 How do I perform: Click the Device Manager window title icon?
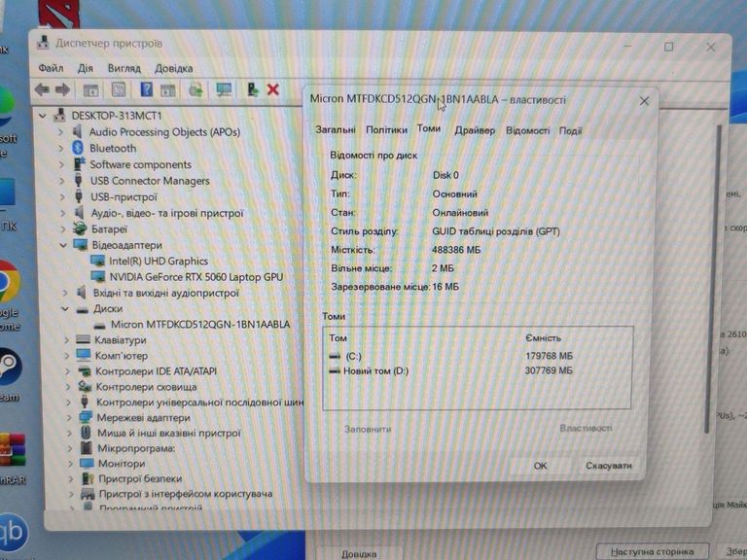43,43
